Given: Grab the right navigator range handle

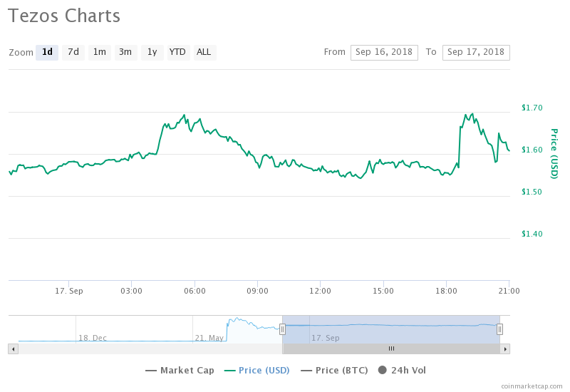Looking at the screenshot, I should 500,329.
